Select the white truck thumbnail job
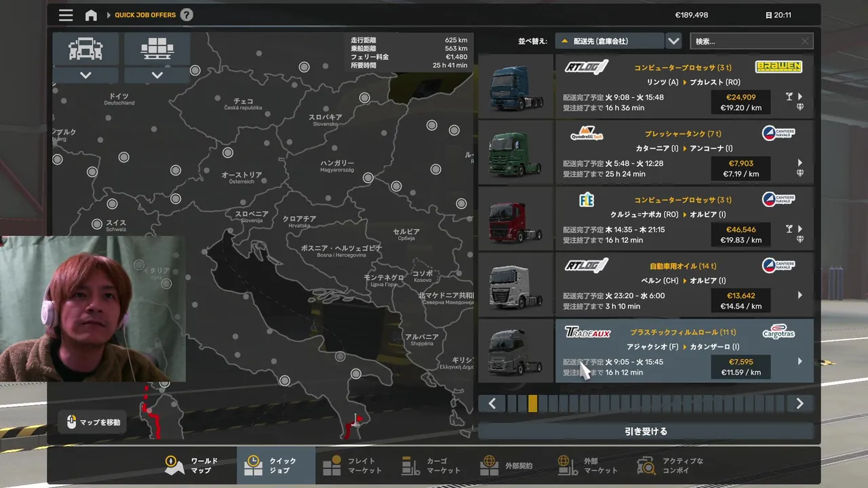Viewport: 868px width, 488px height. [516, 285]
